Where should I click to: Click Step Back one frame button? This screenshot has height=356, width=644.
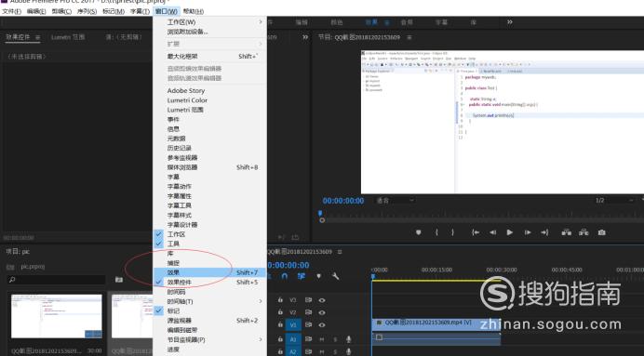492,232
